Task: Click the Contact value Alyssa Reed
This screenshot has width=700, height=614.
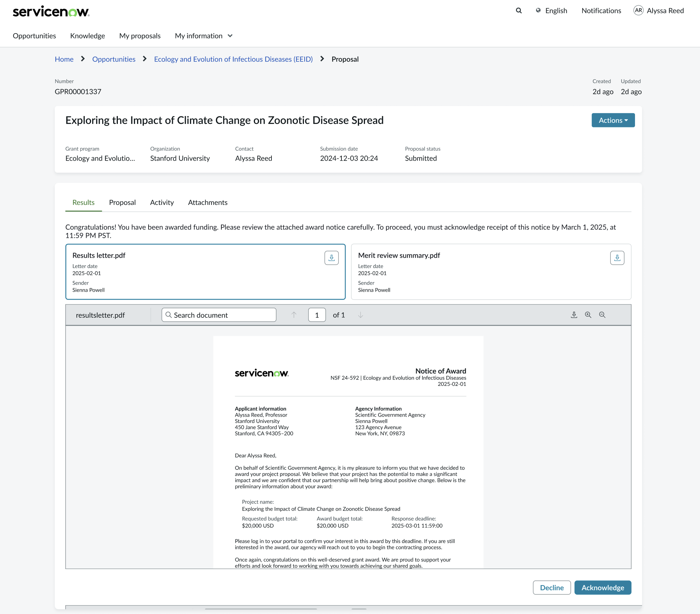Action: point(254,158)
